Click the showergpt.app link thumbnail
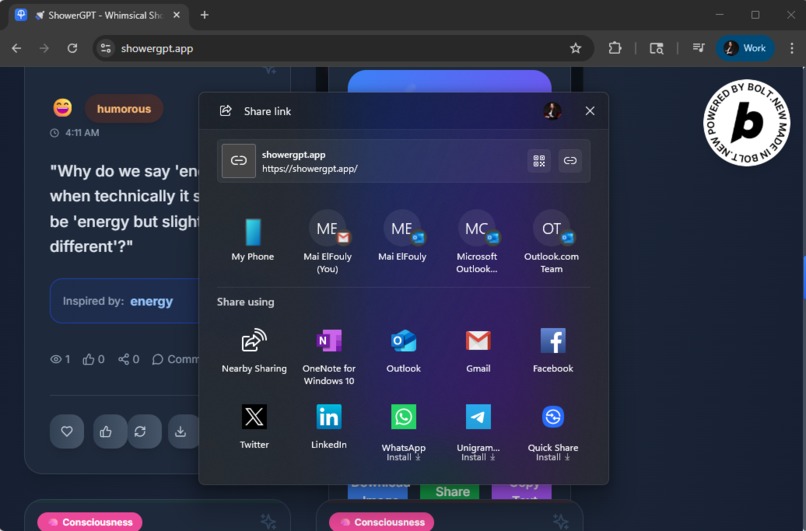Image resolution: width=806 pixels, height=531 pixels. point(239,161)
